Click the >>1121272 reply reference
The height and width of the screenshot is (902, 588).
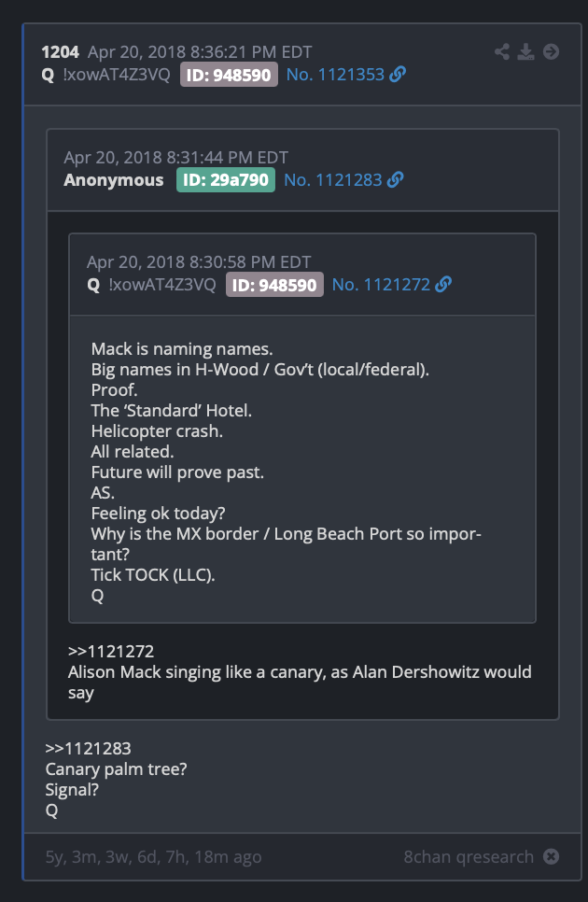111,652
